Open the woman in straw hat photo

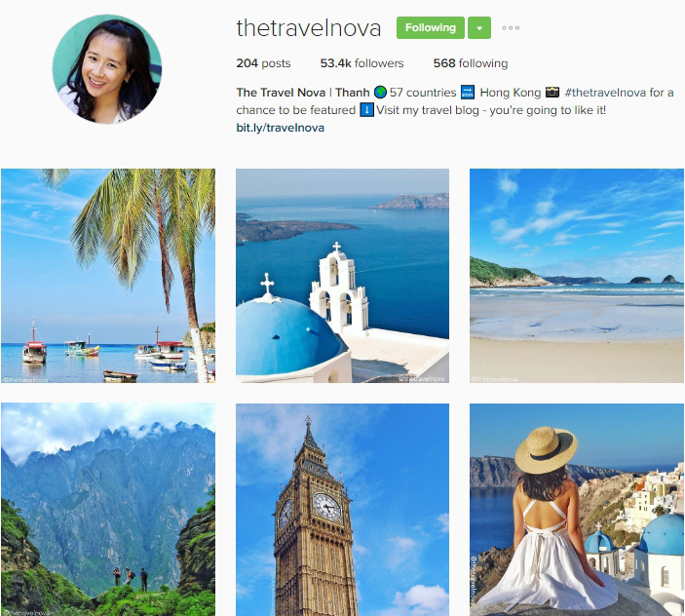click(577, 510)
